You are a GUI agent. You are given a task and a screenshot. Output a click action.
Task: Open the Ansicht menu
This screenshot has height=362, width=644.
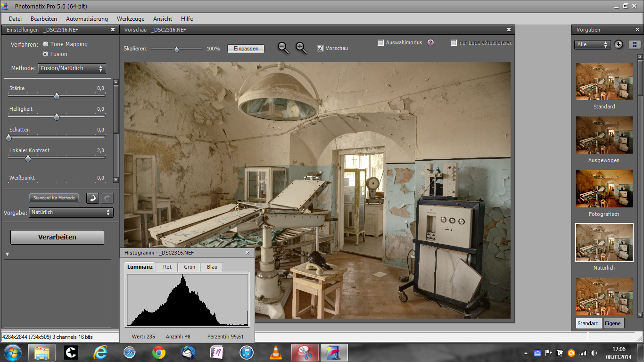pos(163,19)
